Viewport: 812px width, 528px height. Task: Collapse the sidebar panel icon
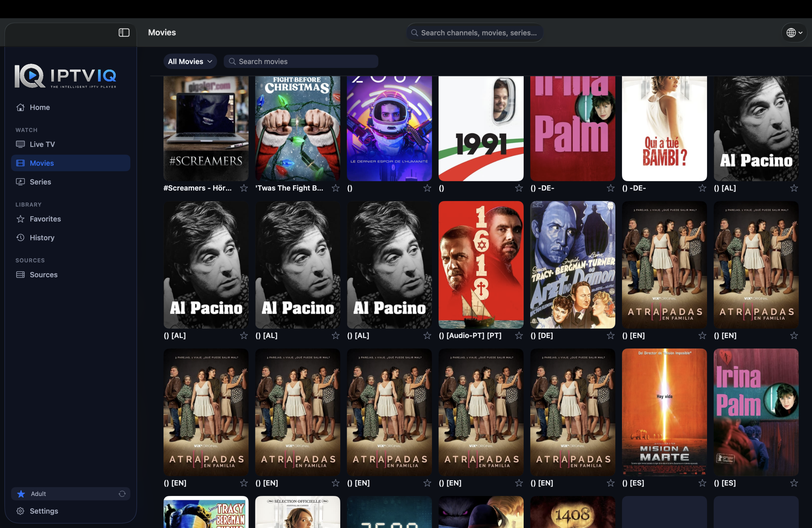pos(124,33)
